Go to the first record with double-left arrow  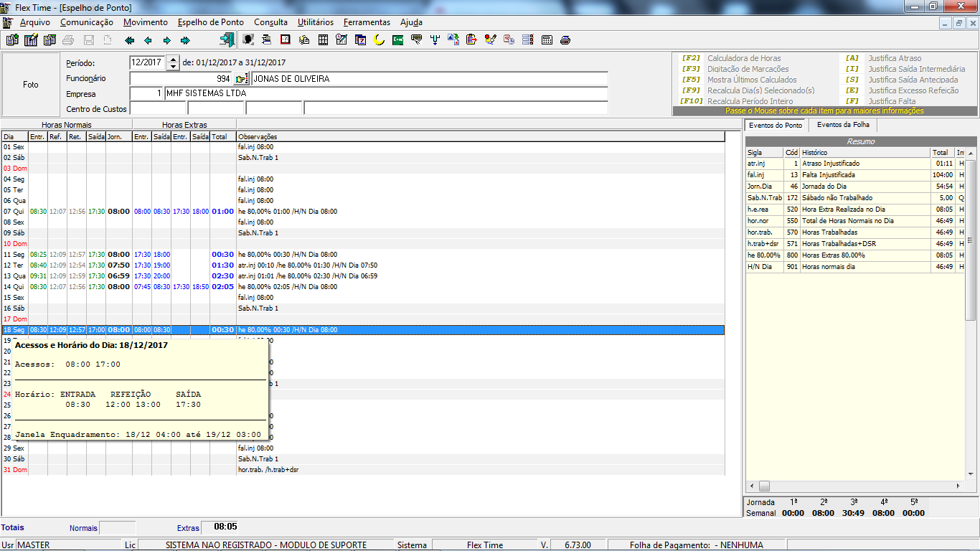pos(130,40)
